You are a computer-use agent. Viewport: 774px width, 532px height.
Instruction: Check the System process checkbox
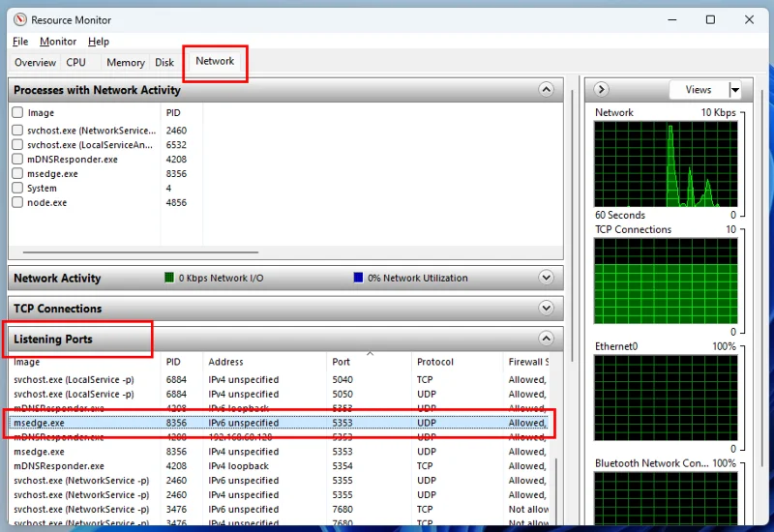[17, 188]
